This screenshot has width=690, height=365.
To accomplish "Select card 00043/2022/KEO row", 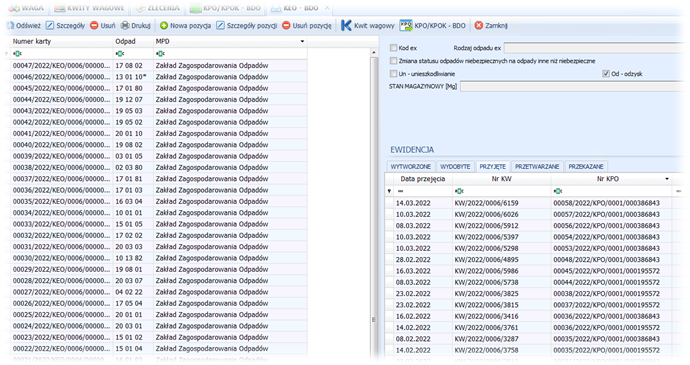I will 158,111.
